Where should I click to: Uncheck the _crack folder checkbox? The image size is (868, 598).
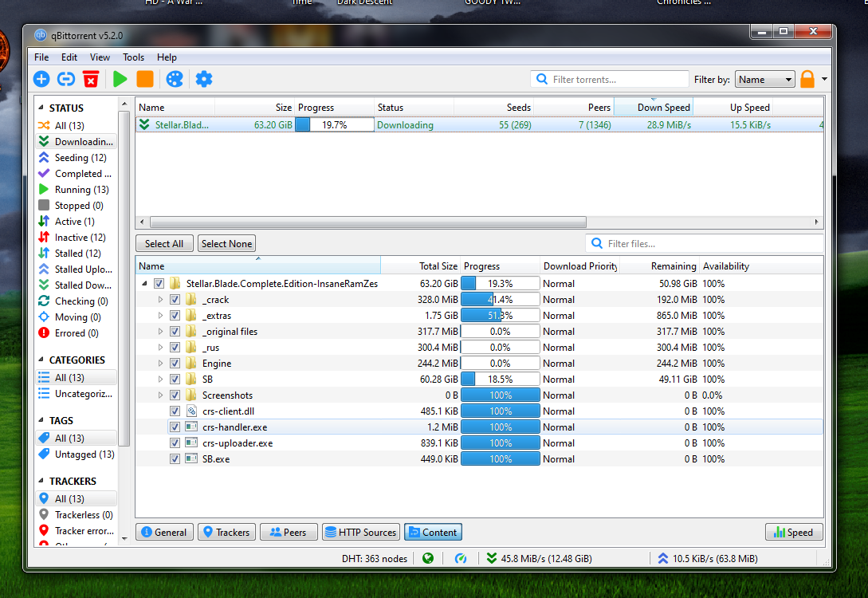(x=175, y=300)
